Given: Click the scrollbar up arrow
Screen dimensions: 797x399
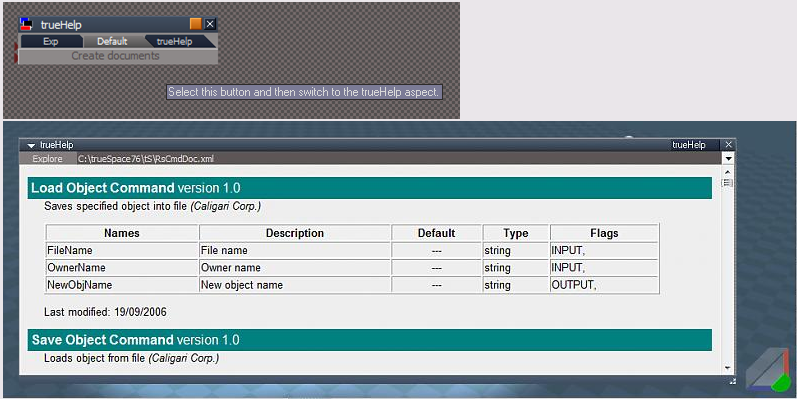Looking at the screenshot, I should (x=727, y=172).
